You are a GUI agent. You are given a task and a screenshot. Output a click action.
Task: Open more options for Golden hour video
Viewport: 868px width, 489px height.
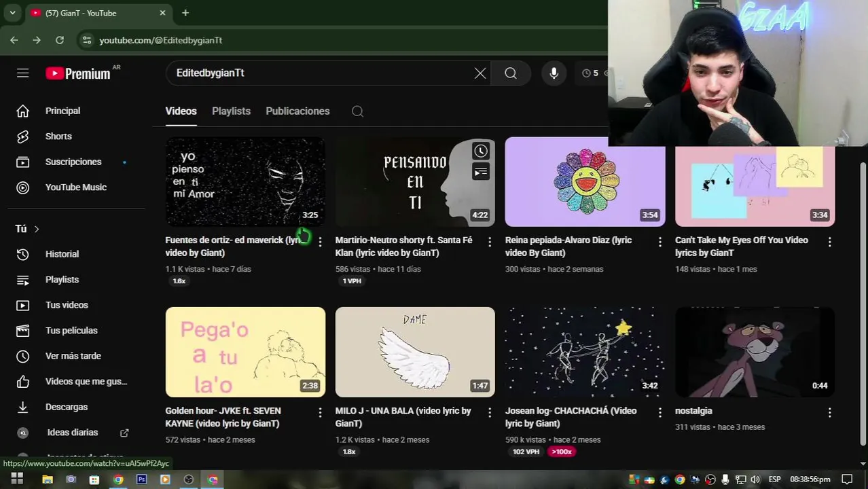point(320,412)
